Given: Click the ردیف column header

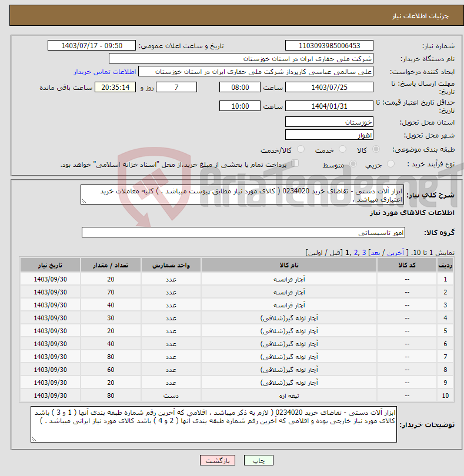Looking at the screenshot, I should [445, 265].
